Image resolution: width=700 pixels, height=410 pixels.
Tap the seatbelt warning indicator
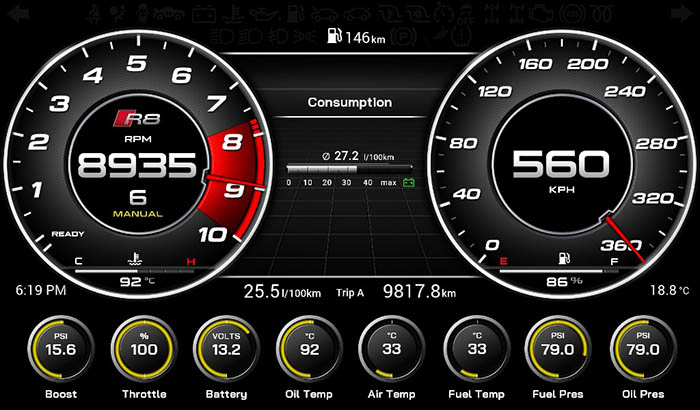[x=94, y=13]
